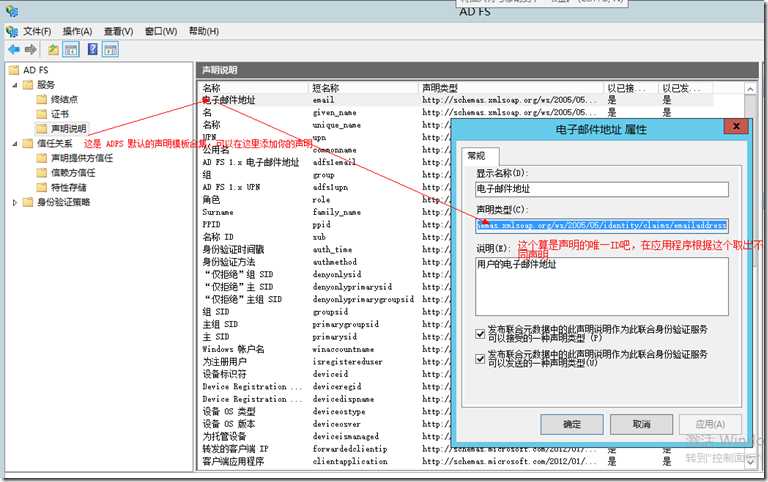
Task: Select the AD FS 1.x UPN row
Action: pos(325,187)
